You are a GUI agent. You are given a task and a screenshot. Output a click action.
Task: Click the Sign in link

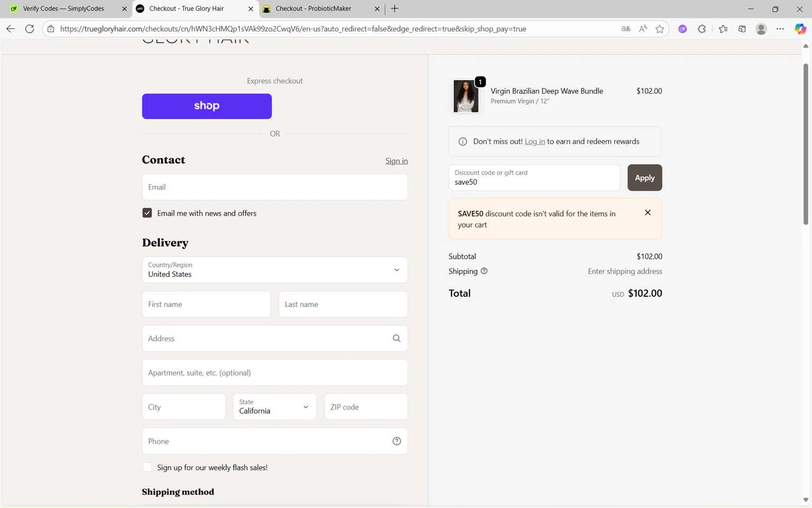point(397,161)
